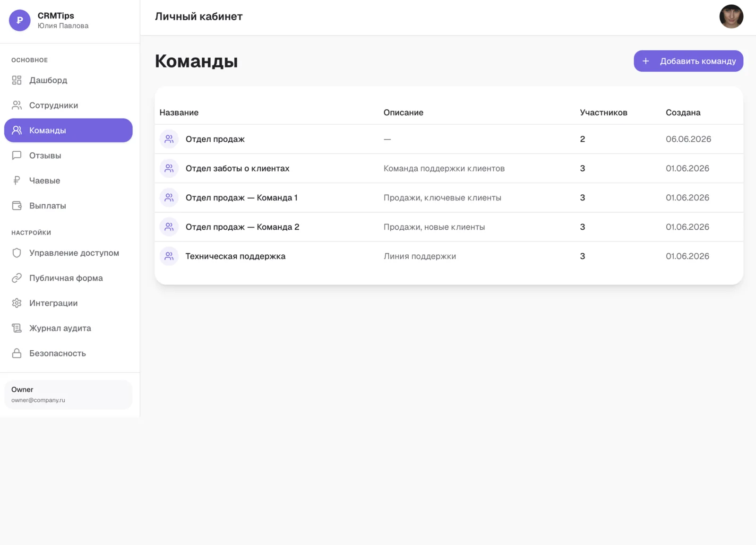Click the Участников column header
The width and height of the screenshot is (756, 545).
(603, 112)
